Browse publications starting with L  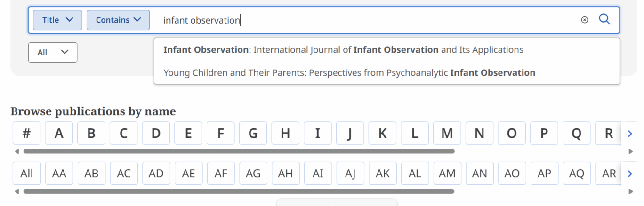pyautogui.click(x=414, y=134)
